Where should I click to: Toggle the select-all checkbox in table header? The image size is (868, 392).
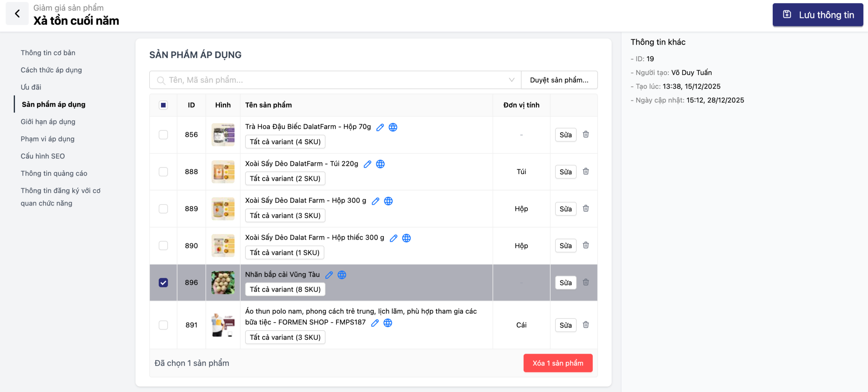click(x=163, y=105)
